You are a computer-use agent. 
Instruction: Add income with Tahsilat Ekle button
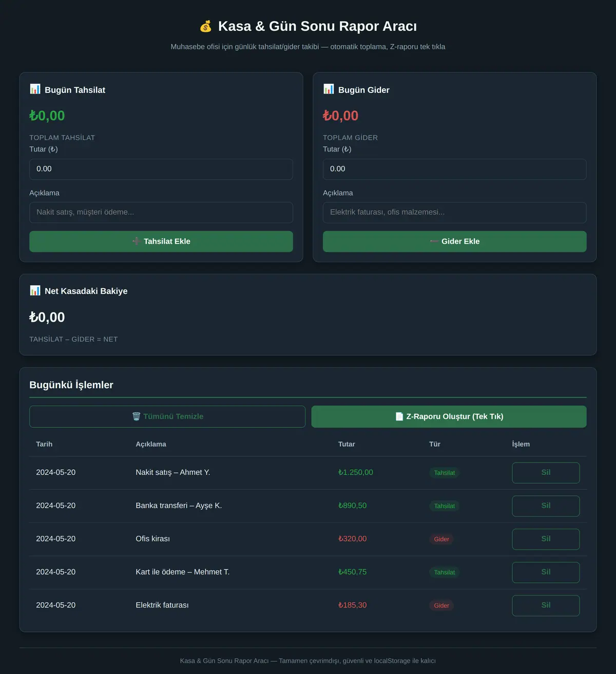(x=161, y=241)
